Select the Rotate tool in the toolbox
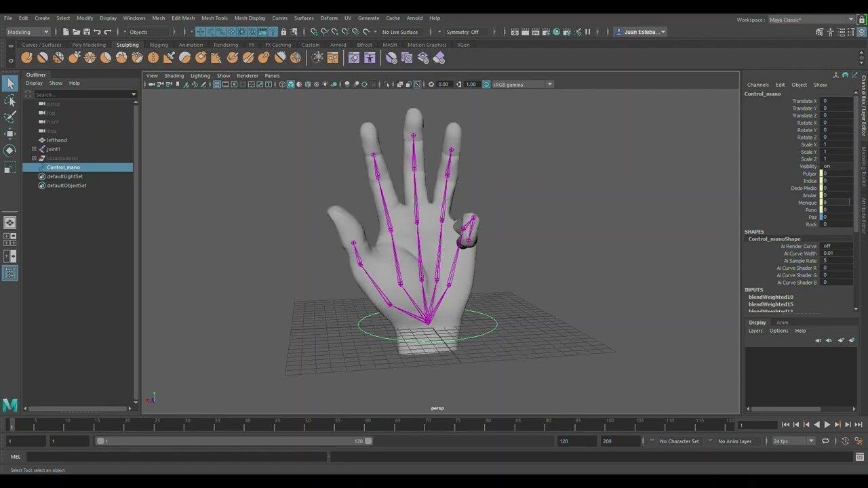Viewport: 868px width, 488px height. tap(10, 150)
